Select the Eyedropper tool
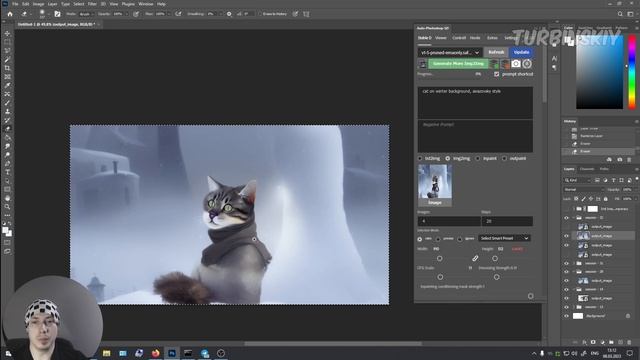This screenshot has height=360, width=640. [7, 85]
